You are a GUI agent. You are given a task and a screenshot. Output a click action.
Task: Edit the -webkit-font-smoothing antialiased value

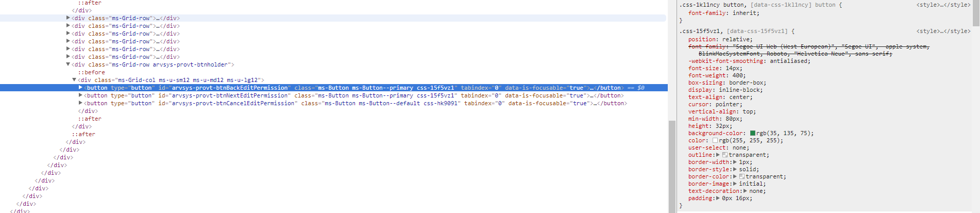click(x=788, y=61)
